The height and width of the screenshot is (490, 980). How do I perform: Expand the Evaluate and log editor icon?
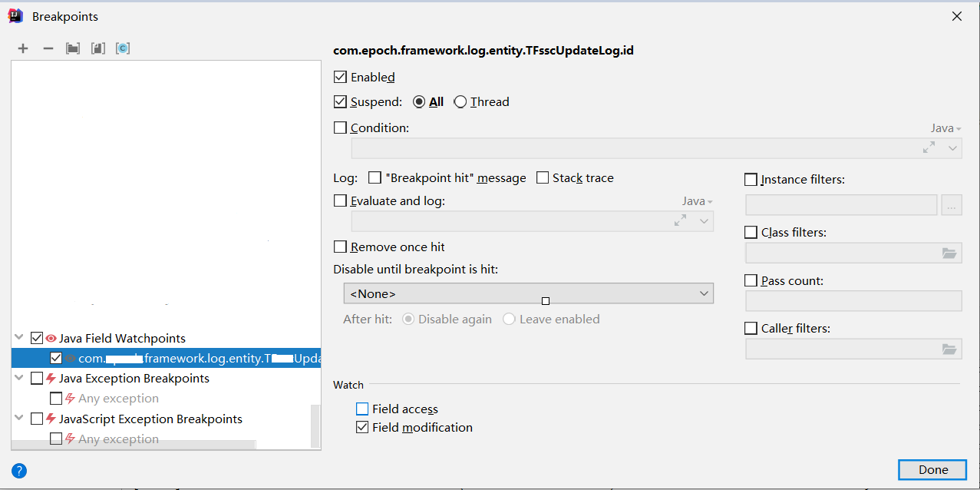tap(680, 220)
